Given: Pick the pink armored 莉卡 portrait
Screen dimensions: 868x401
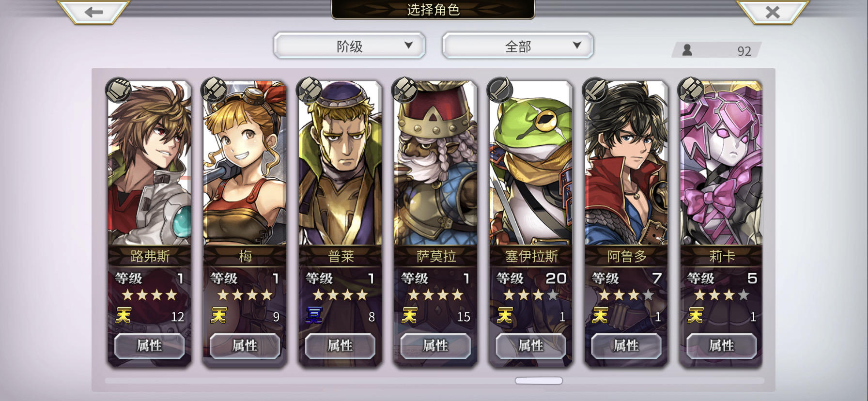Looking at the screenshot, I should coord(722,163).
